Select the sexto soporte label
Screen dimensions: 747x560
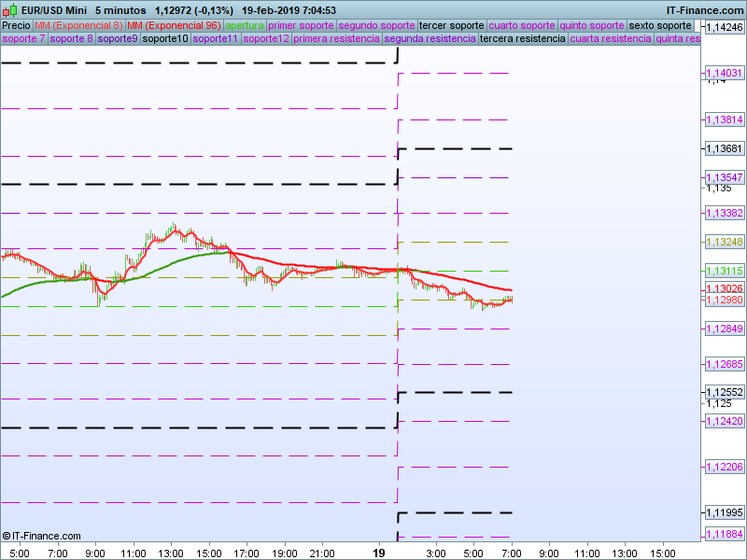click(660, 25)
